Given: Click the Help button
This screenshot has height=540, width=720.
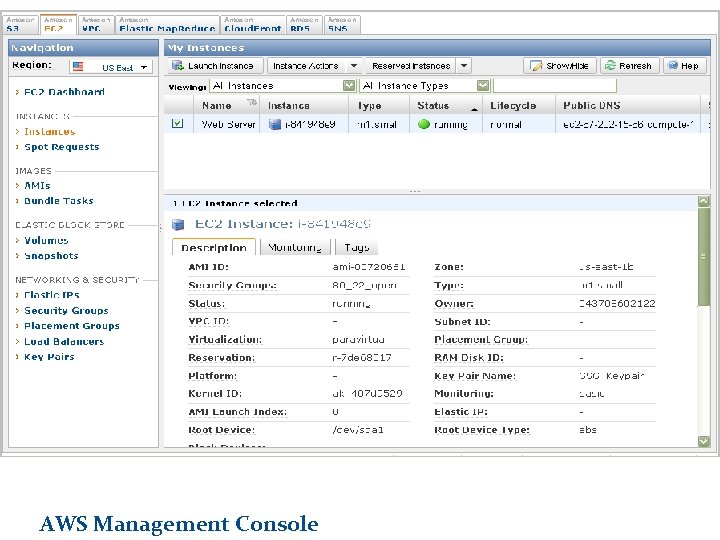Looking at the screenshot, I should (x=684, y=66).
